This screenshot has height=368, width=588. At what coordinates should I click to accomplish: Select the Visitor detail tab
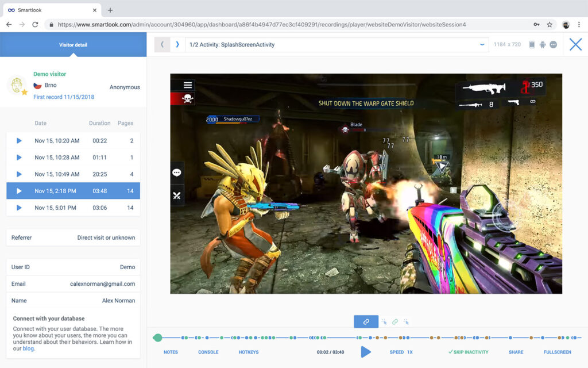coord(73,45)
